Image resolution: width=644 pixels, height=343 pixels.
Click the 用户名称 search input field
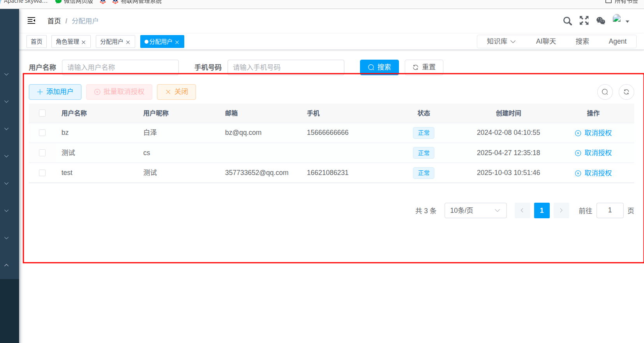tap(120, 67)
